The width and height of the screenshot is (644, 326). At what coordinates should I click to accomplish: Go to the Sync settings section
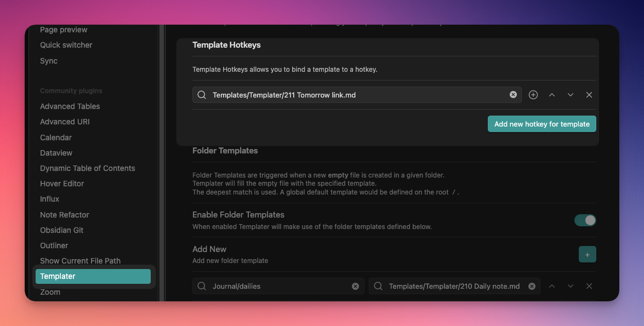click(49, 61)
